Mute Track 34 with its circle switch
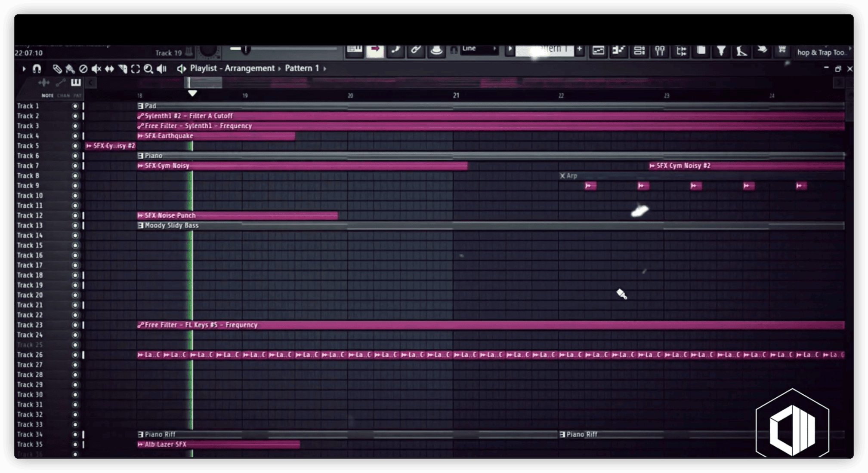Viewport: 868px width, 473px height. coord(75,434)
